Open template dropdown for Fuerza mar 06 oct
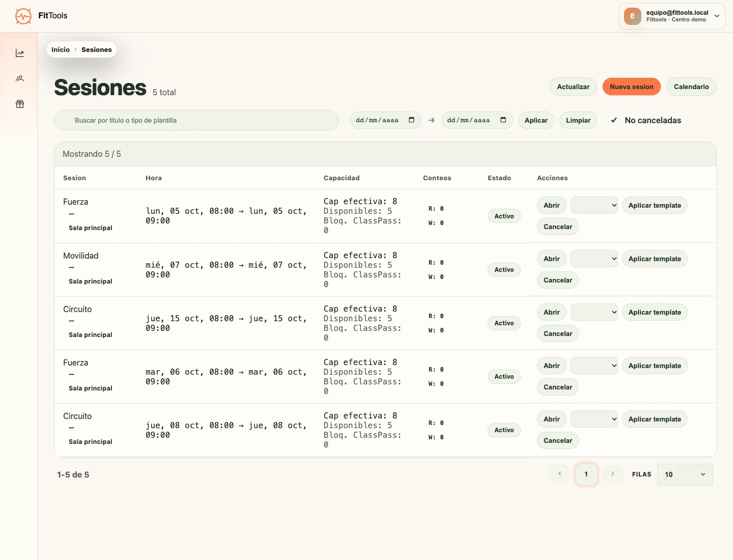This screenshot has width=733, height=560. 594,366
